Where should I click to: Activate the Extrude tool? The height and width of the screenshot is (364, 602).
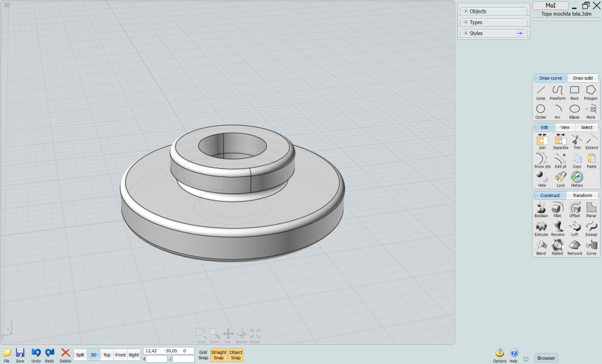[541, 228]
